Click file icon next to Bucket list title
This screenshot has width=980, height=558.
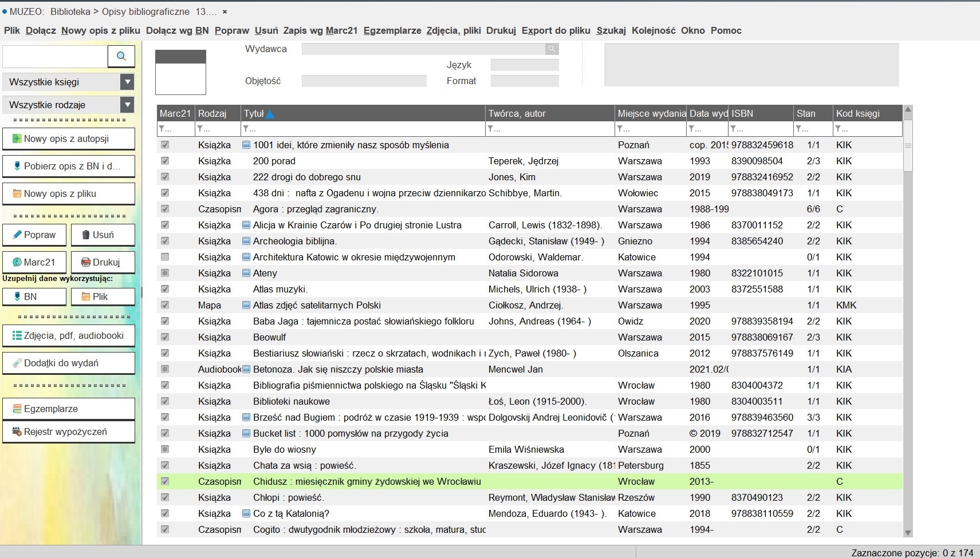click(x=246, y=434)
